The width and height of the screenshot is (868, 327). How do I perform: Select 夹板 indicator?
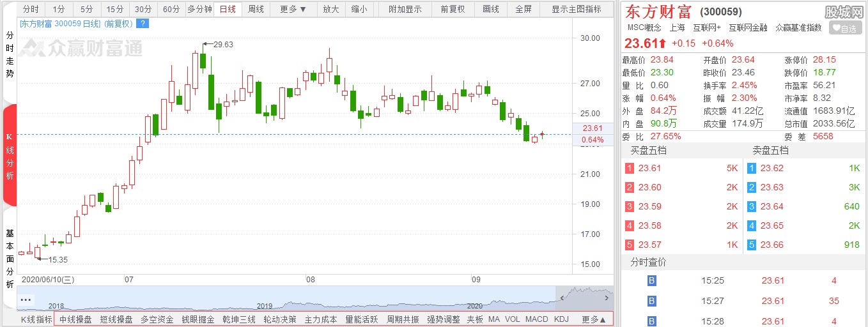475,319
